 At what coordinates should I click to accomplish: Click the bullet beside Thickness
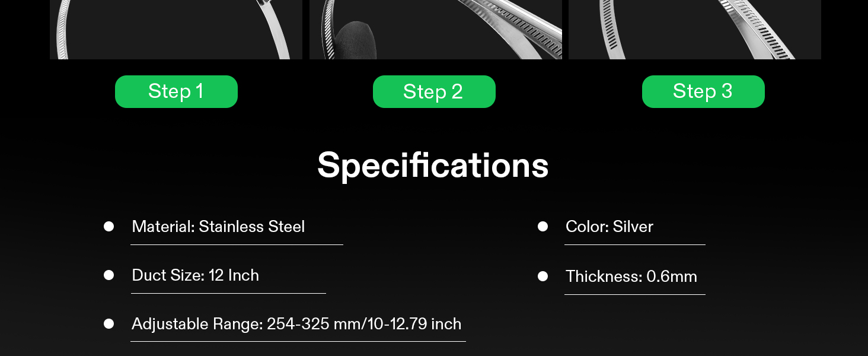[542, 276]
